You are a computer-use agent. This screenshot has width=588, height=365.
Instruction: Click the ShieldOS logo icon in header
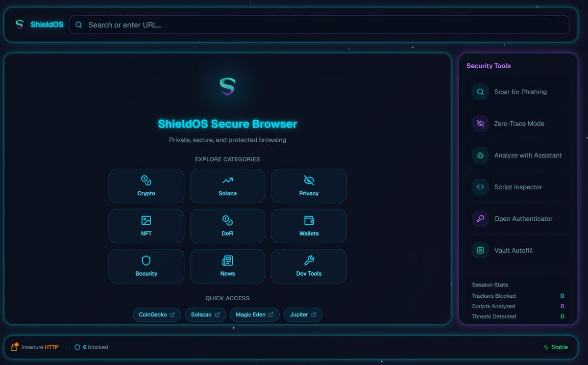point(19,25)
